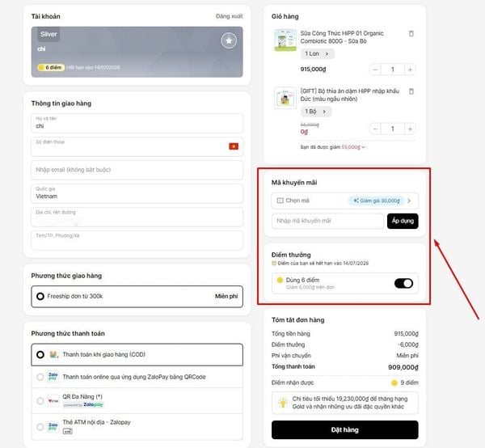Image resolution: width=485 pixels, height=448 pixels.
Task: Expand the 1 Bộ variant selector
Action: (316, 112)
